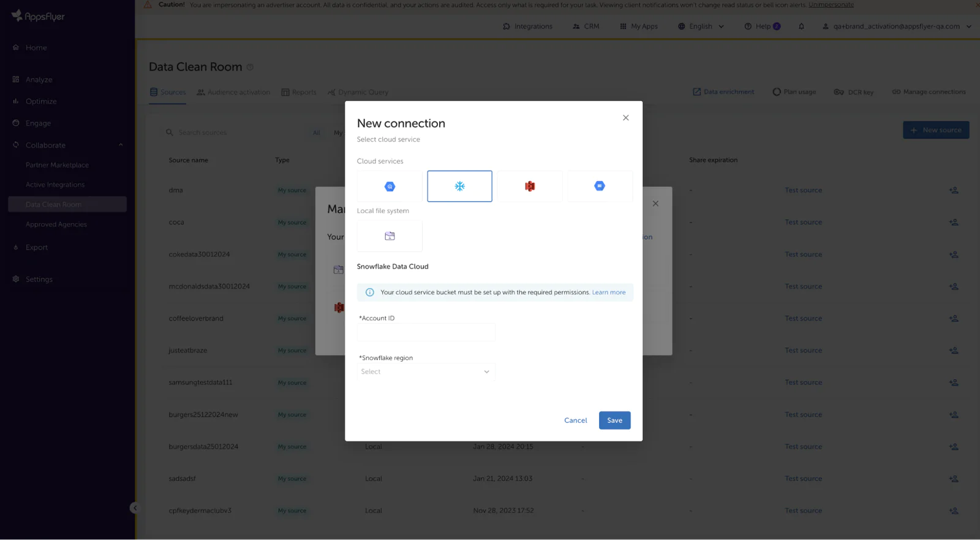Click the Account ID input field
This screenshot has width=980, height=540.
click(426, 332)
